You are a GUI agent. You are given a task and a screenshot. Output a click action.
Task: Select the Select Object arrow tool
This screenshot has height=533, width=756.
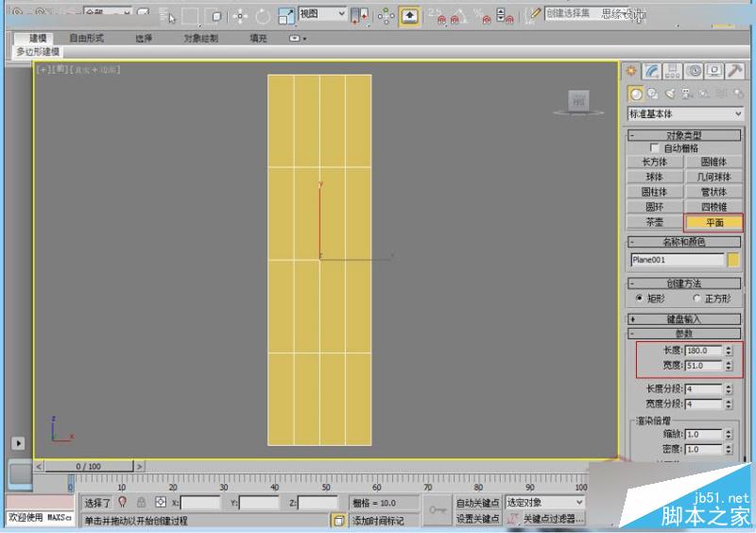click(168, 17)
